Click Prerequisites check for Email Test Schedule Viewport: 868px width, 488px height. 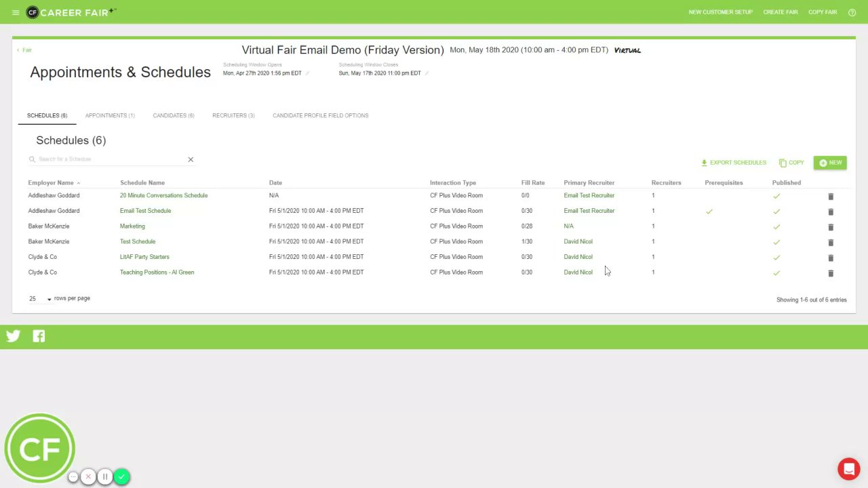709,211
